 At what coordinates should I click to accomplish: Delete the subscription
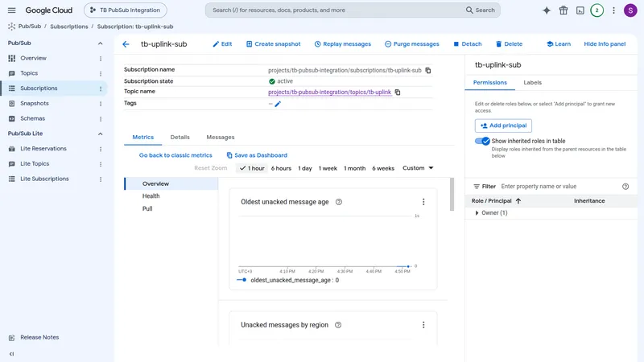tap(509, 44)
